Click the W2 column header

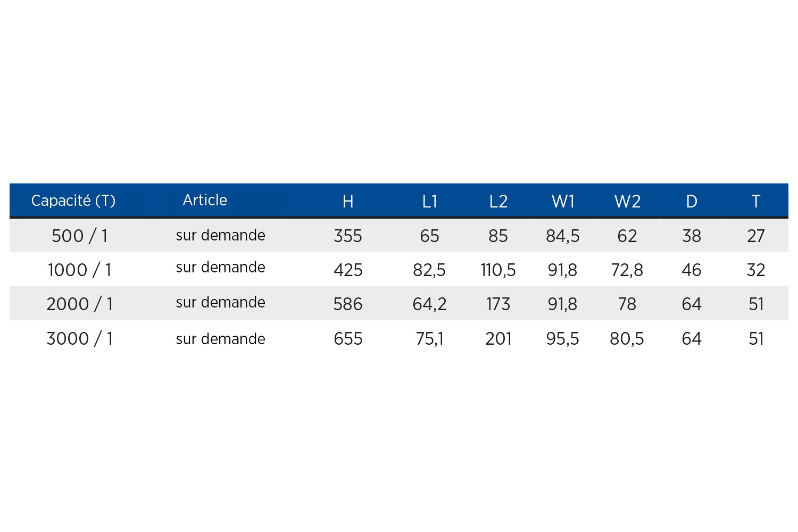627,201
